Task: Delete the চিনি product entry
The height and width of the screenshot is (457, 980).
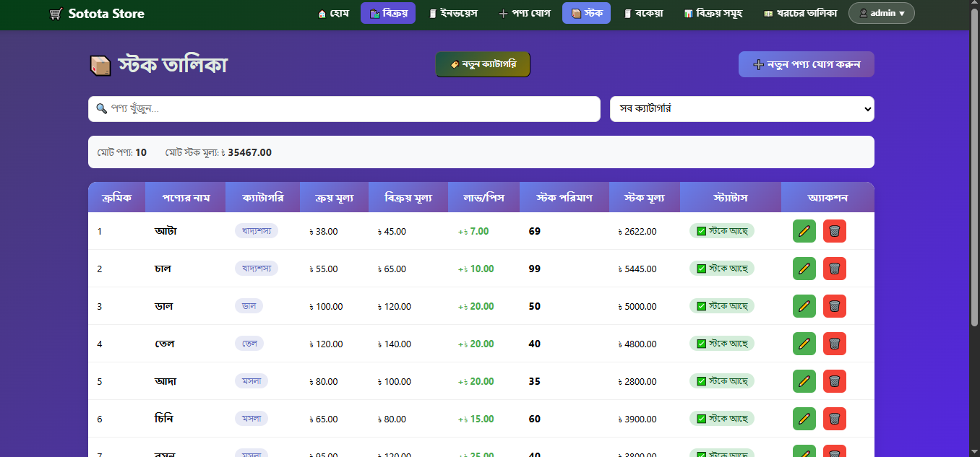Action: (x=835, y=419)
